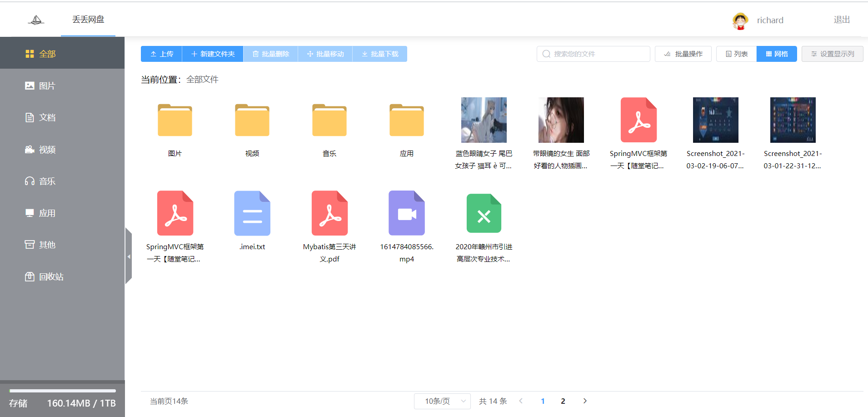Open the 视频 category in sidebar
The height and width of the screenshot is (417, 868).
point(62,149)
